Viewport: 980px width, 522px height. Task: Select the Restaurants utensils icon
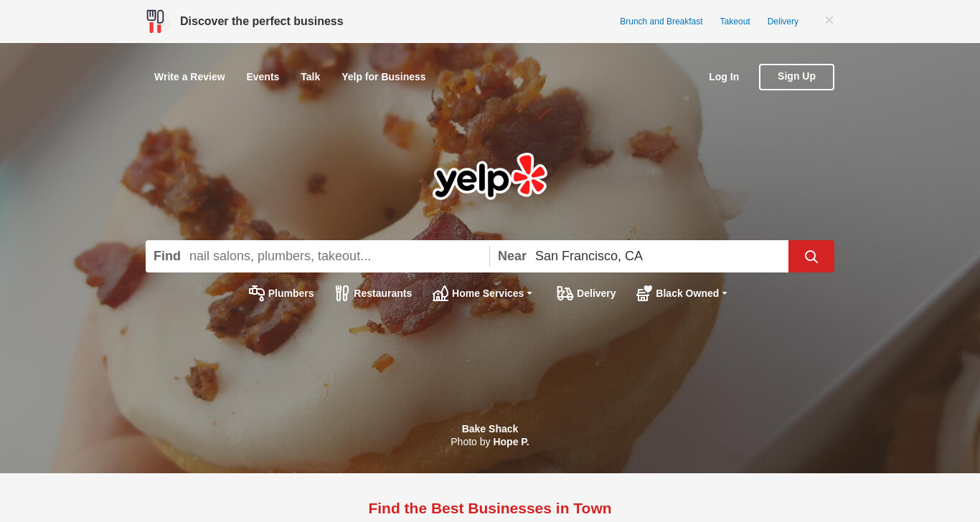point(342,293)
